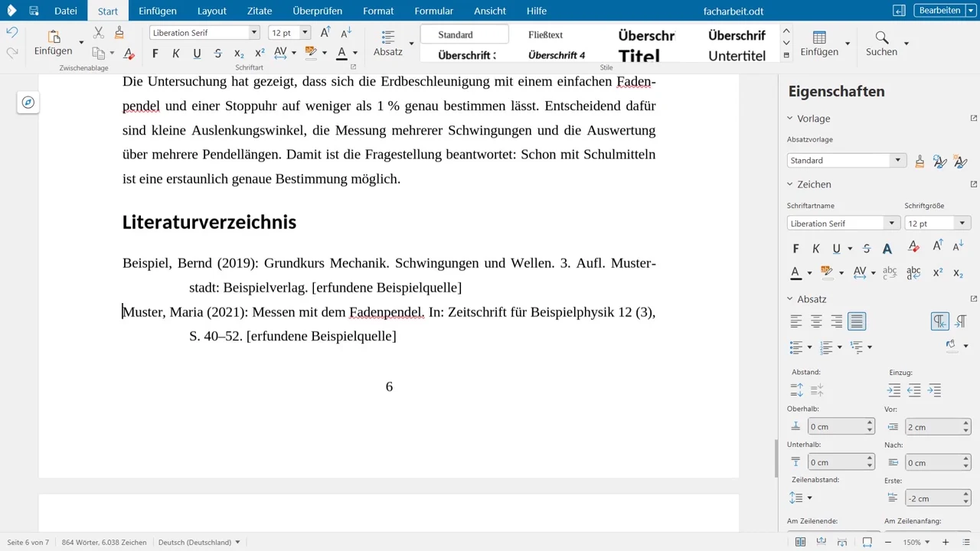Click the scissors Cut icon
This screenshot has width=980, height=551.
[98, 32]
